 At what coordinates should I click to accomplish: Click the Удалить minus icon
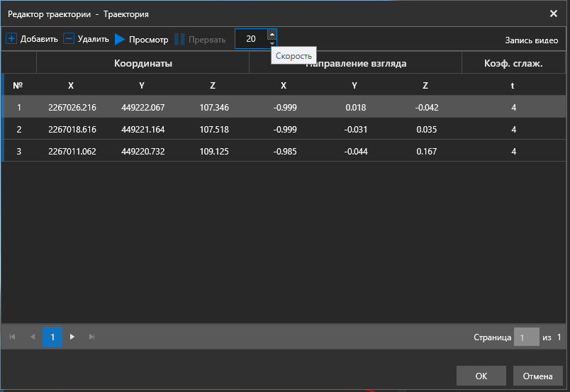point(69,39)
